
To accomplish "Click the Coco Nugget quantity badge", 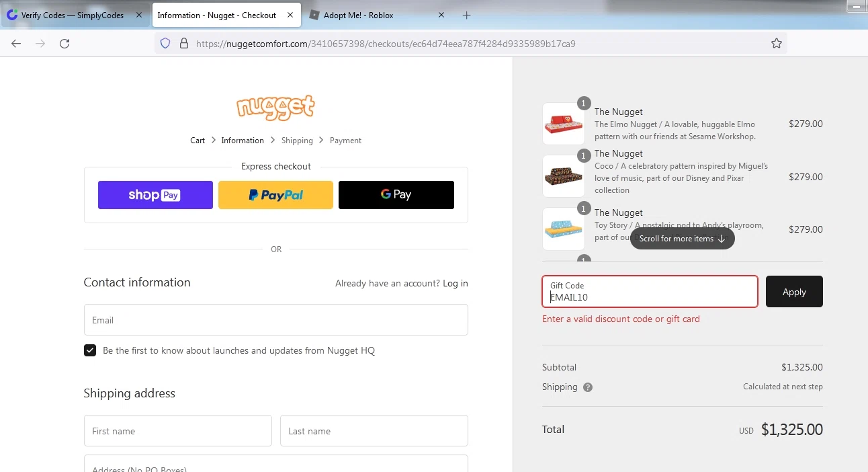I will pyautogui.click(x=584, y=155).
